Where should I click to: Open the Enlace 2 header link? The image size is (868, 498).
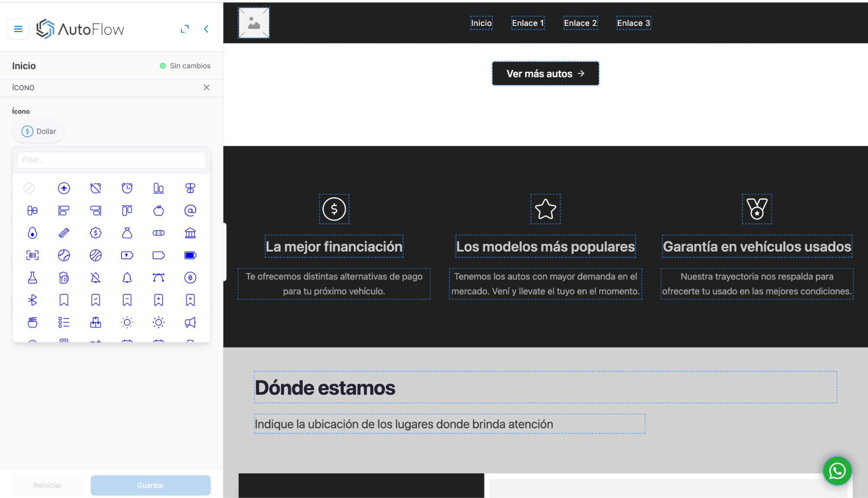tap(581, 23)
